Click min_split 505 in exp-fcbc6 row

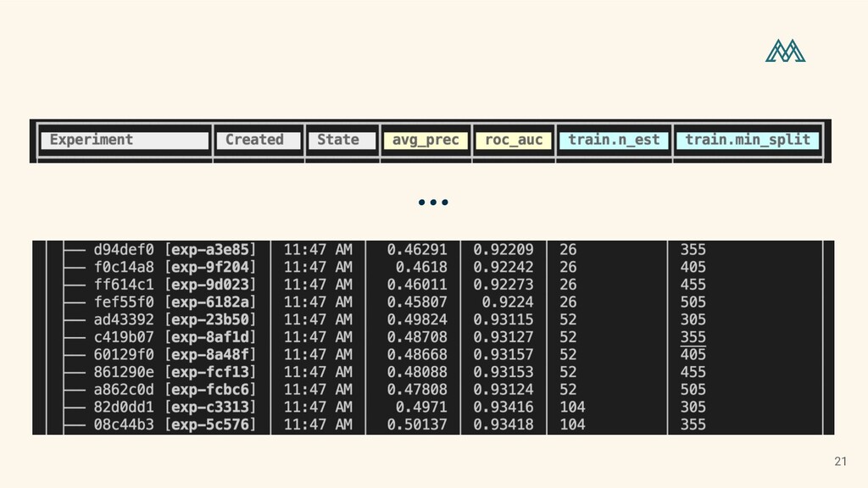tap(693, 390)
